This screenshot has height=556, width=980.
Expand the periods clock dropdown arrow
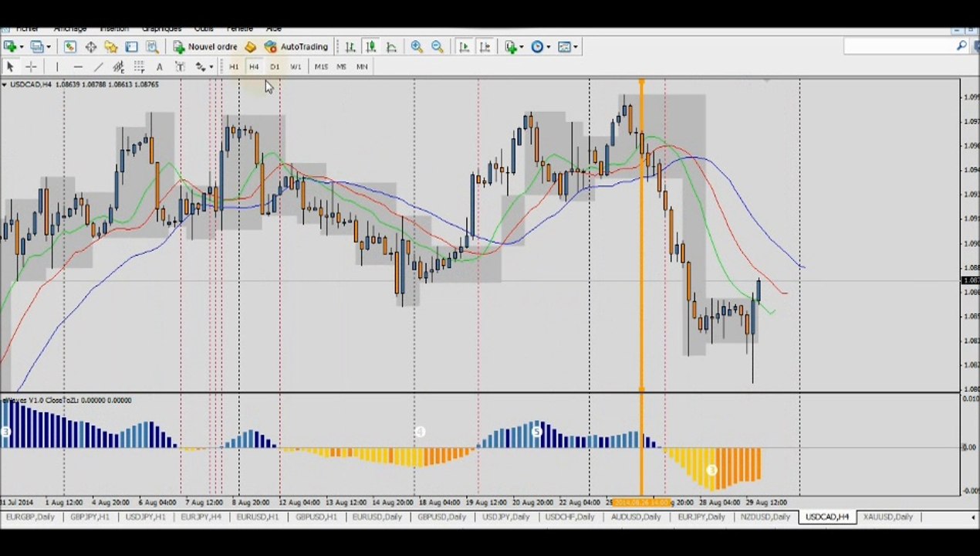(x=549, y=47)
